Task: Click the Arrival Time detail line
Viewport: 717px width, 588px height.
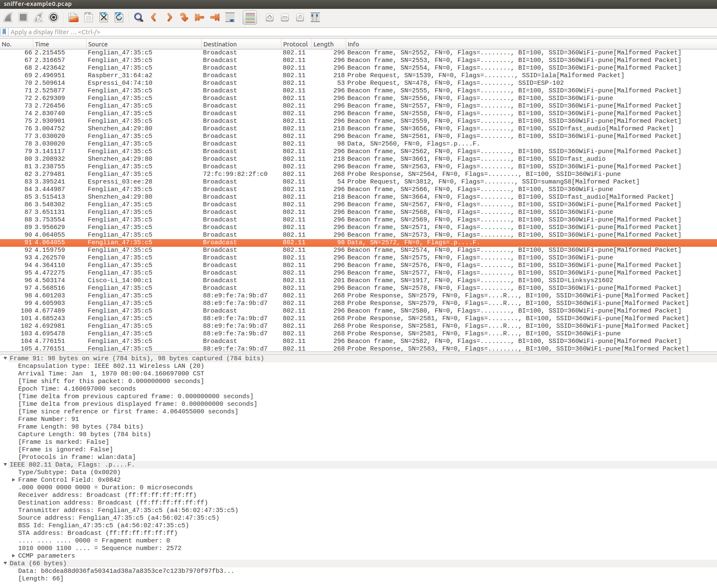Action: [111, 373]
